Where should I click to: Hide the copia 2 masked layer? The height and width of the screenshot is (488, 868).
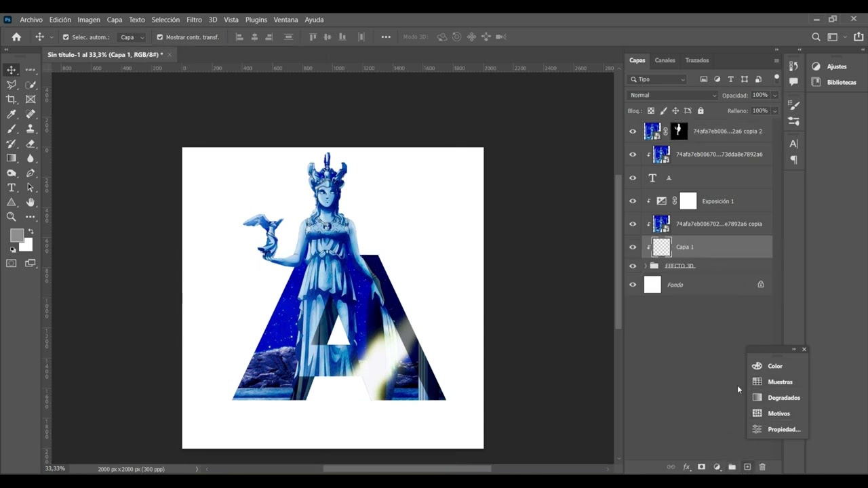tap(633, 131)
